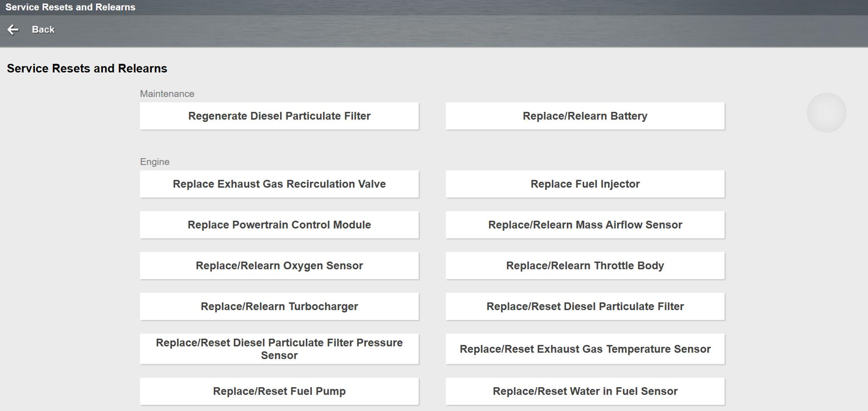Start Replace/Relearn Mass Airflow Sensor
Screen dimensions: 868x411
(x=585, y=225)
